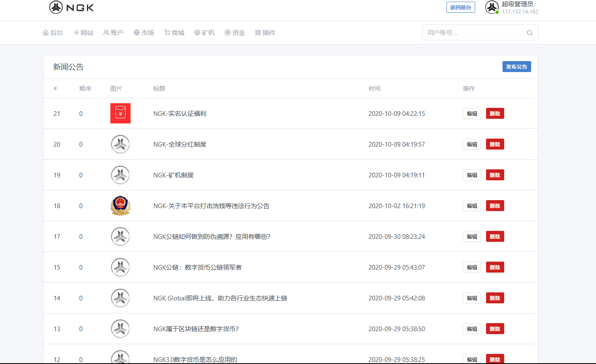Open the 市场 market menu
The height and width of the screenshot is (364, 596).
pos(144,33)
